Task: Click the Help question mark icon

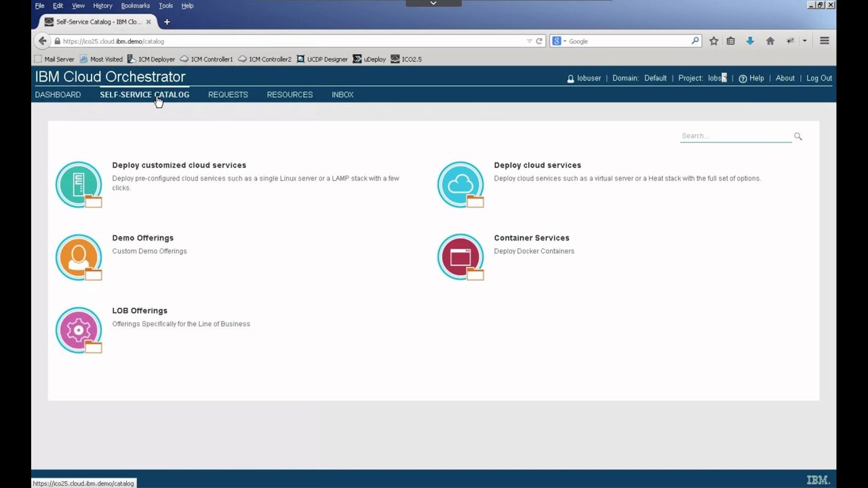Action: point(743,79)
